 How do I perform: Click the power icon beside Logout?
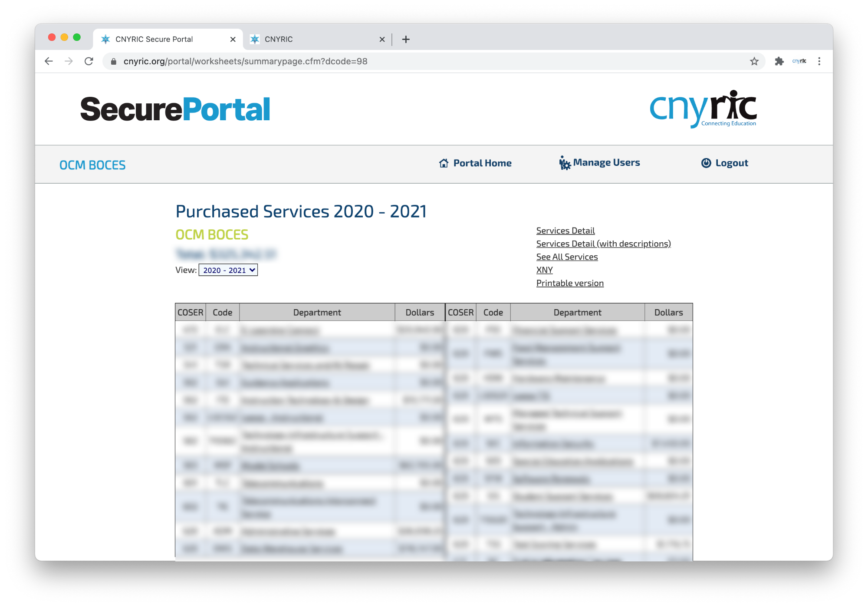pyautogui.click(x=706, y=163)
